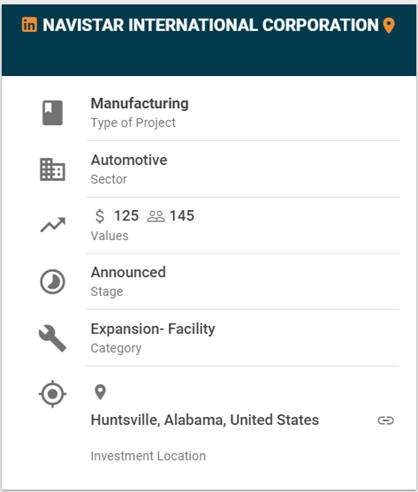Click the dollar sign investment icon
The image size is (418, 492).
100,216
